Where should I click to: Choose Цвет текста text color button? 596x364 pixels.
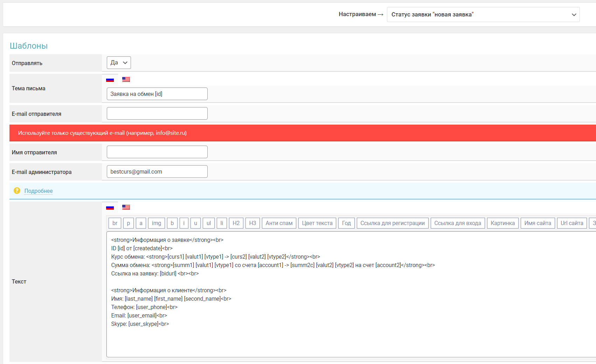point(317,223)
